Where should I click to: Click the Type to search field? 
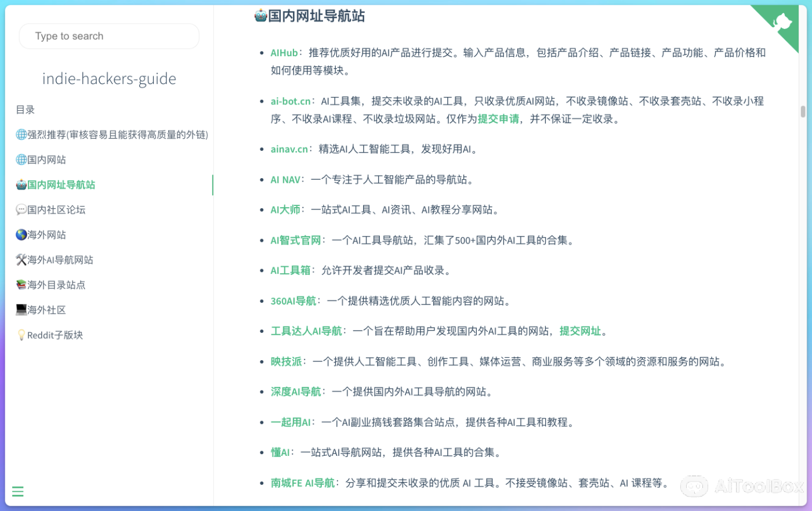pos(109,36)
